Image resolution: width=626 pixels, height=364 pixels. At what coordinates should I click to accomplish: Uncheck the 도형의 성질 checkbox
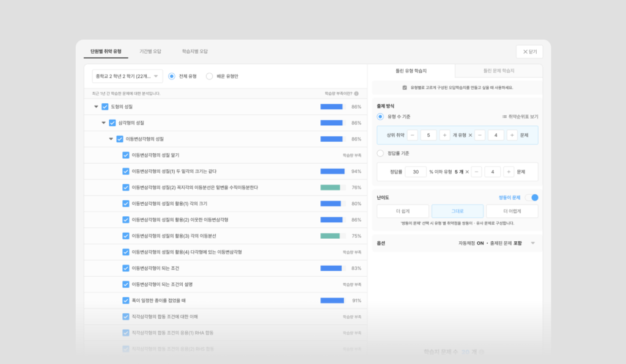[x=105, y=107]
